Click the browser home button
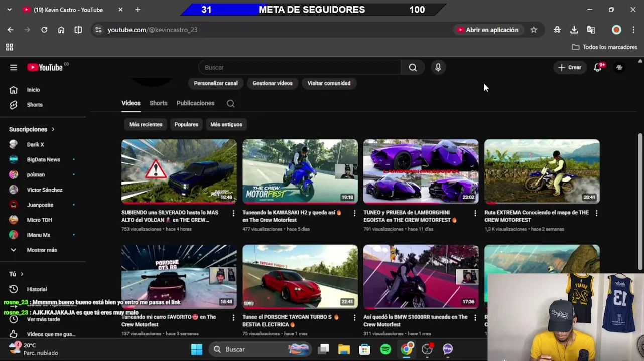 pyautogui.click(x=61, y=30)
